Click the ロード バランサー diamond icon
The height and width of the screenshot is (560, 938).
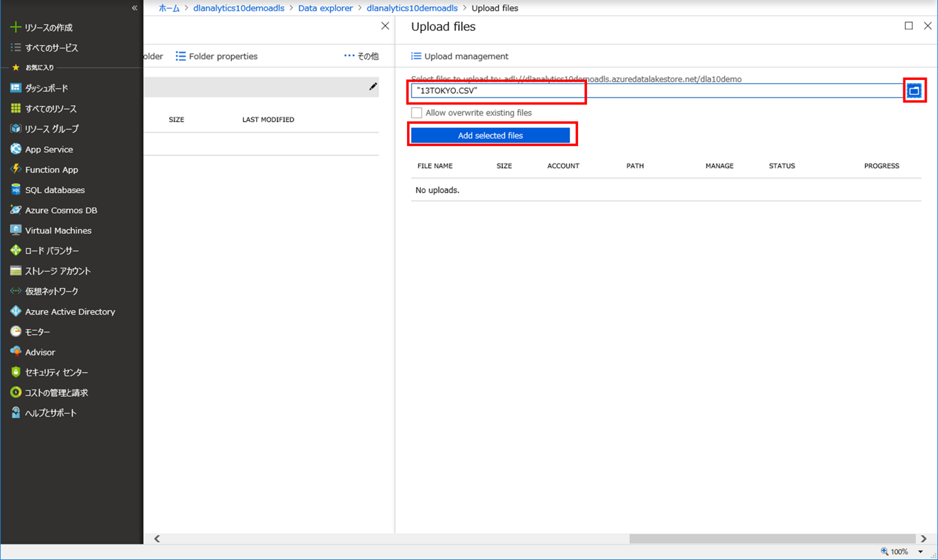16,250
